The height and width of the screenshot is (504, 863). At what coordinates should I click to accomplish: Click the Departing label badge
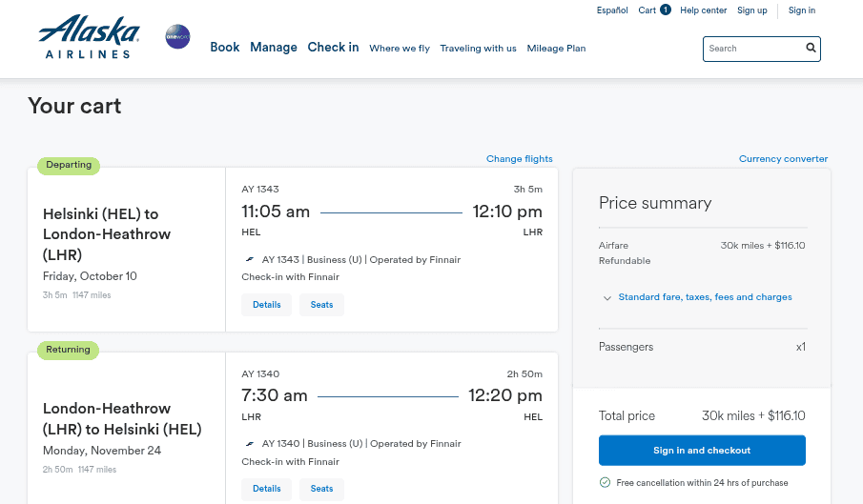tap(69, 165)
